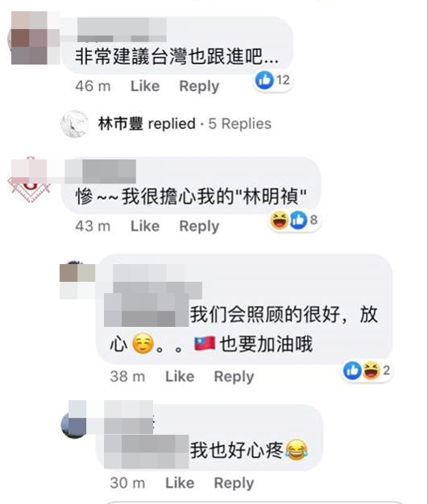Click the blue like icon beside count 8
Screen dimensions: 428x504
[298, 220]
